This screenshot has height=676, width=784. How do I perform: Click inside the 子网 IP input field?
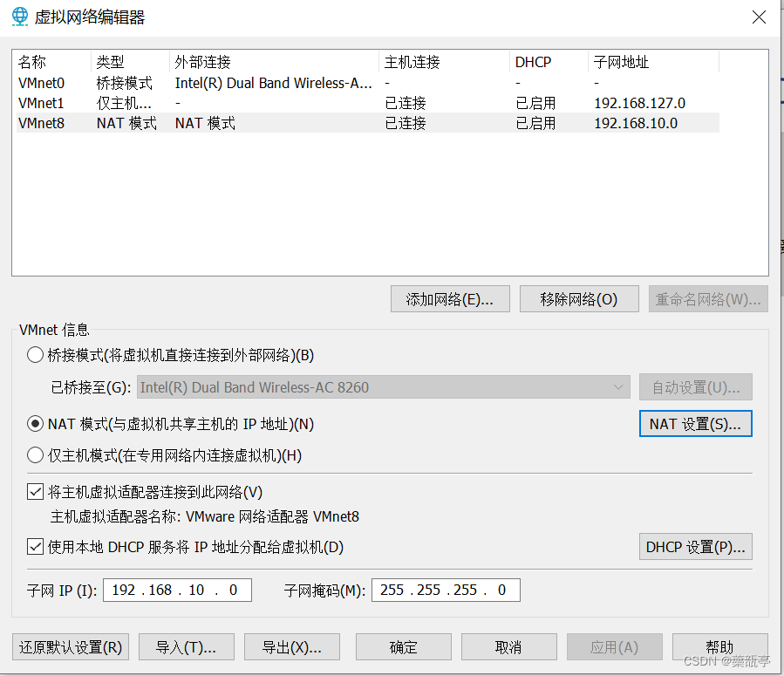pos(176,590)
